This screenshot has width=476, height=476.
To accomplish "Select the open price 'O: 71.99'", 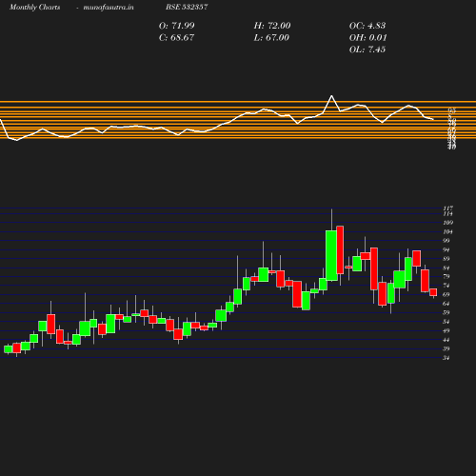I will (x=176, y=26).
